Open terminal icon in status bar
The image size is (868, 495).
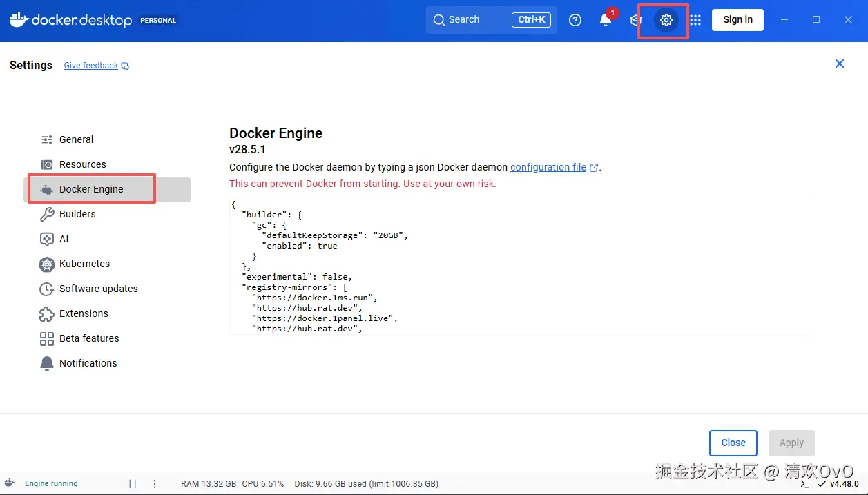805,484
